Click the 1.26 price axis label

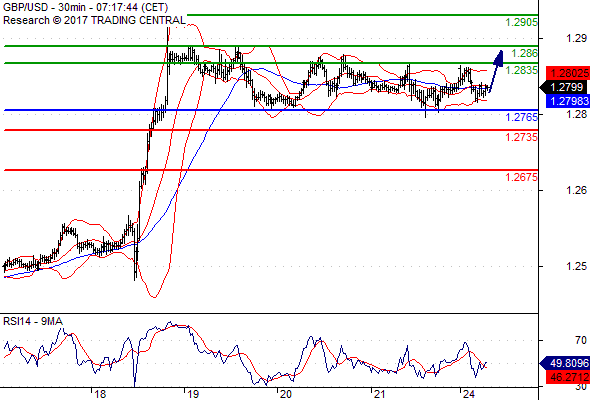(576, 190)
